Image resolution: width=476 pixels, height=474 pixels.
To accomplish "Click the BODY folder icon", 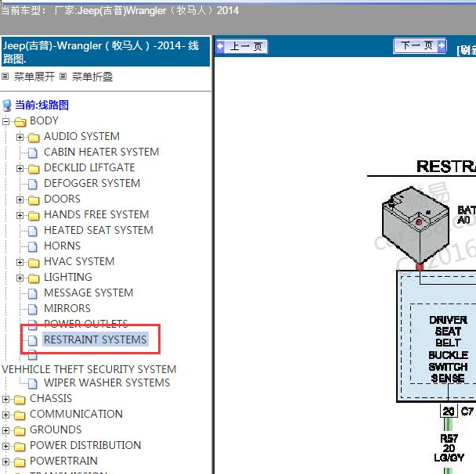I will (x=20, y=122).
